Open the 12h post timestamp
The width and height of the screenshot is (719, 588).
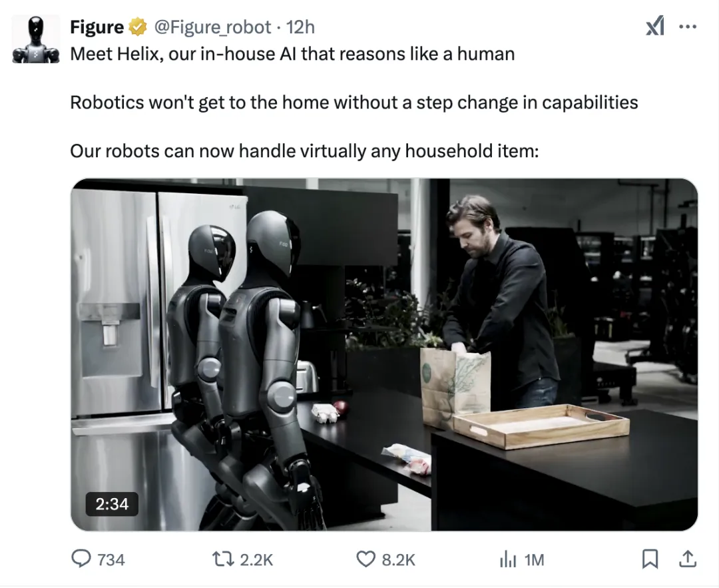(300, 27)
